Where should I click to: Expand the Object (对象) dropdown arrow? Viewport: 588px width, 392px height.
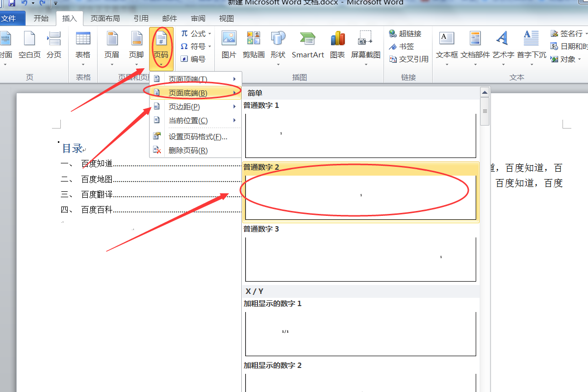[579, 59]
